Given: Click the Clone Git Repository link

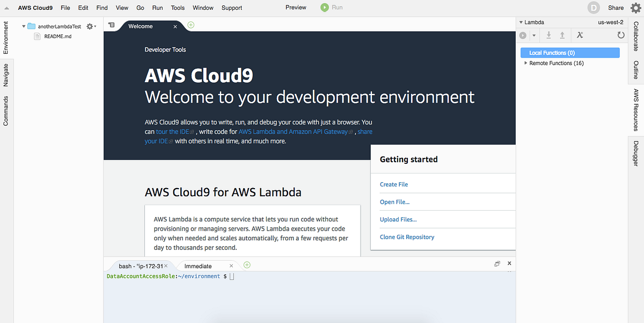Looking at the screenshot, I should click(x=407, y=236).
